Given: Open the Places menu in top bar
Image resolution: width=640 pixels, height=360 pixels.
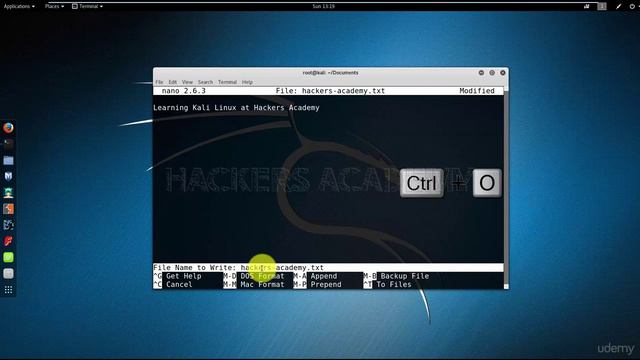Looking at the screenshot, I should (x=54, y=6).
